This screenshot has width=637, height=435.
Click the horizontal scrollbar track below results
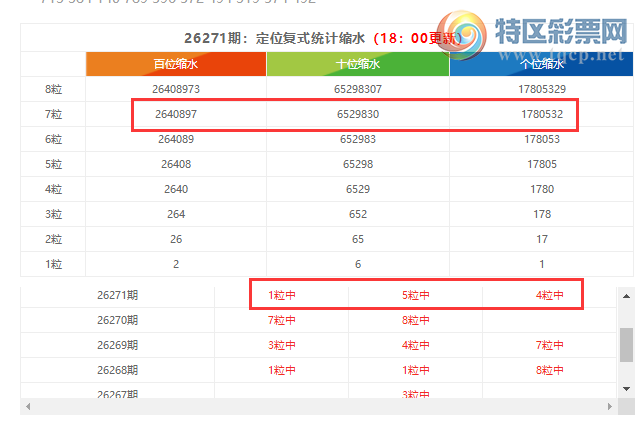319,407
